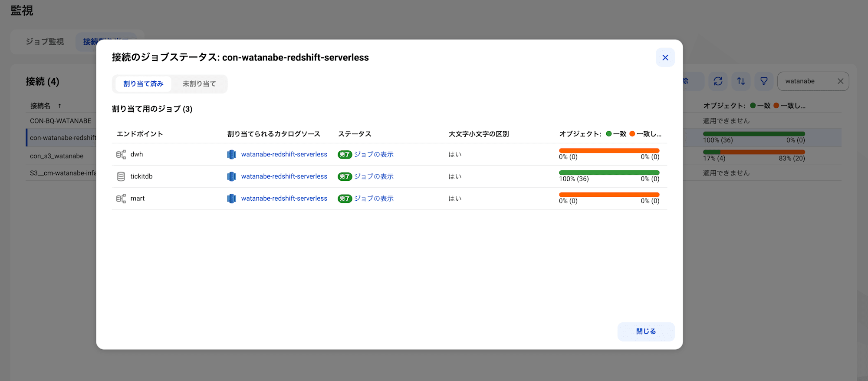Open ジョブの表示 link for tickitdb
Viewport: 868px width, 381px height.
[x=374, y=176]
